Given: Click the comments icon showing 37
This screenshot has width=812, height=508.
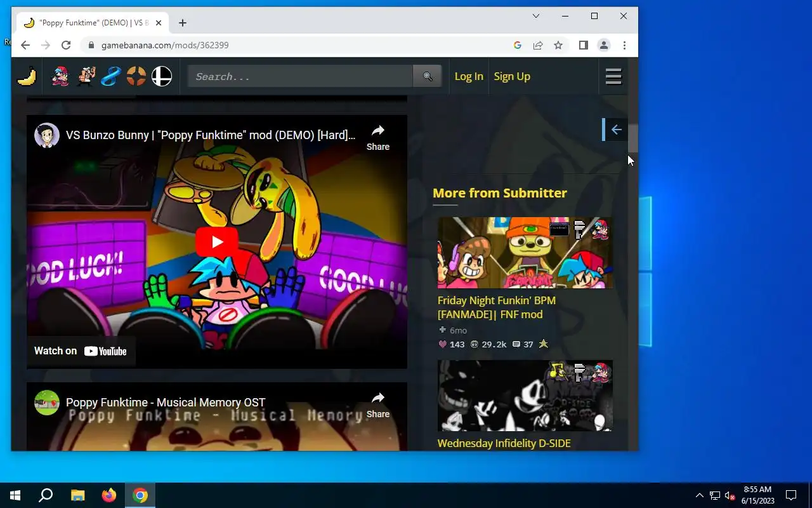Looking at the screenshot, I should click(516, 344).
